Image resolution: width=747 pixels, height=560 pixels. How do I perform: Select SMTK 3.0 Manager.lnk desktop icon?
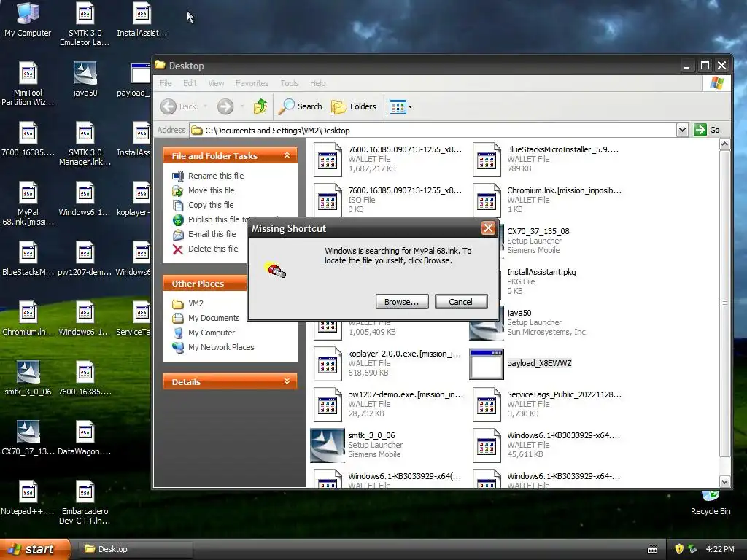[85, 144]
